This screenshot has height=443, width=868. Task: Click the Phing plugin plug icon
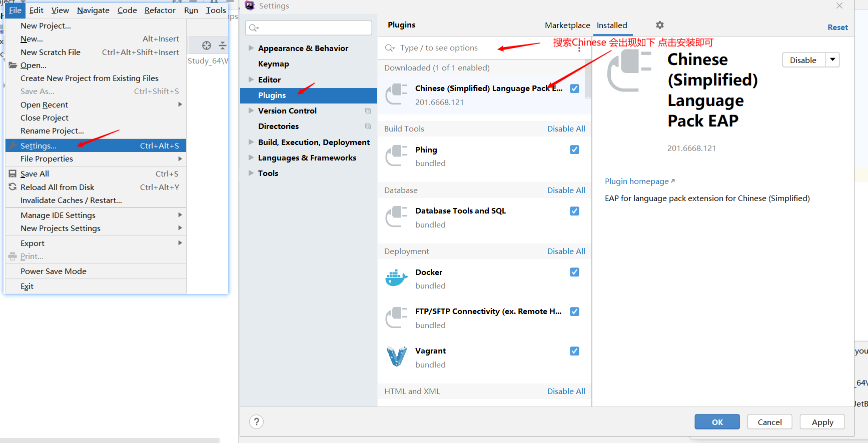397,156
